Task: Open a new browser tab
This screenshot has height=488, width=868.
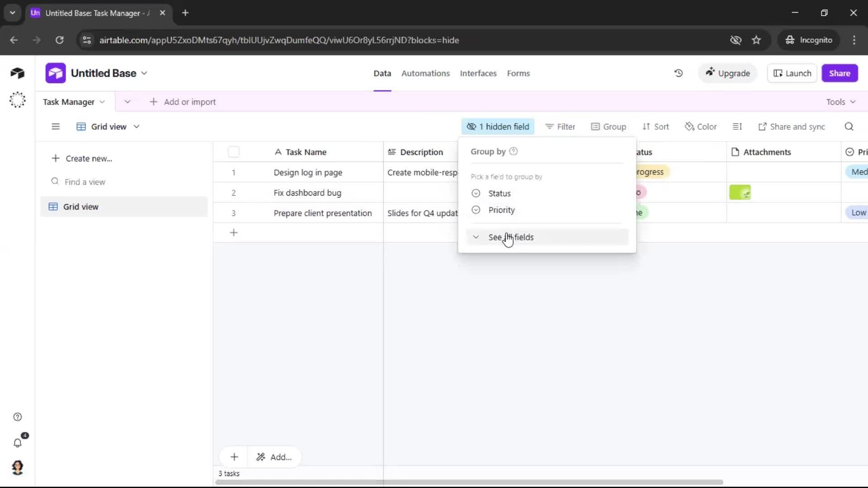Action: tap(185, 13)
